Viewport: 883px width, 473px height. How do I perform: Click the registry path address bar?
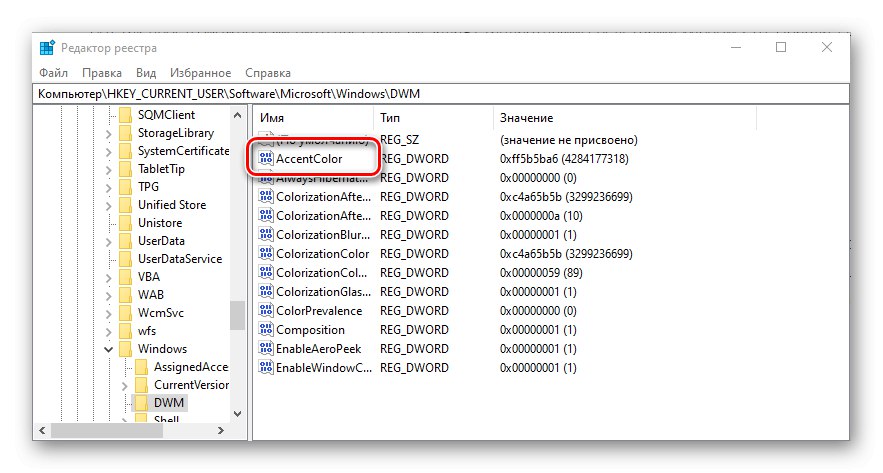(443, 93)
